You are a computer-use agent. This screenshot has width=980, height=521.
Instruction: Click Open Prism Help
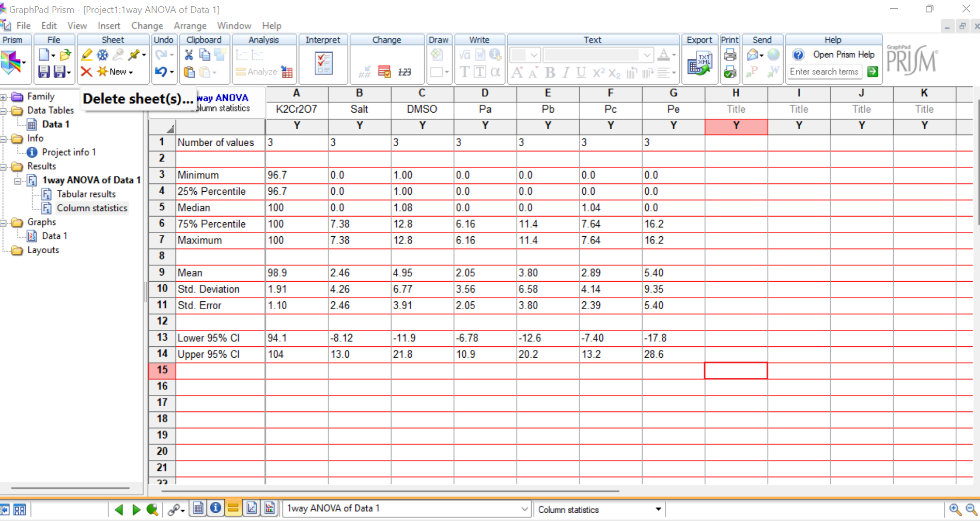[843, 55]
